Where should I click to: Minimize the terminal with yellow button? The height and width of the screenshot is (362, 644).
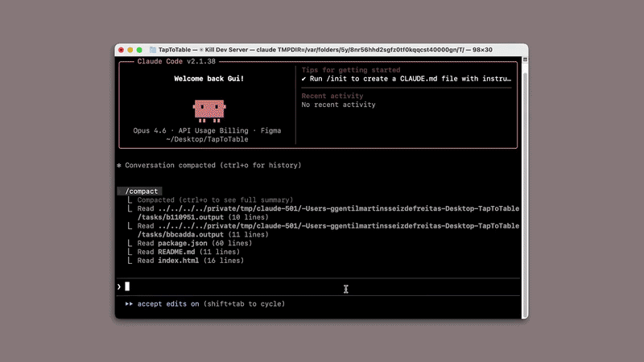click(x=130, y=50)
